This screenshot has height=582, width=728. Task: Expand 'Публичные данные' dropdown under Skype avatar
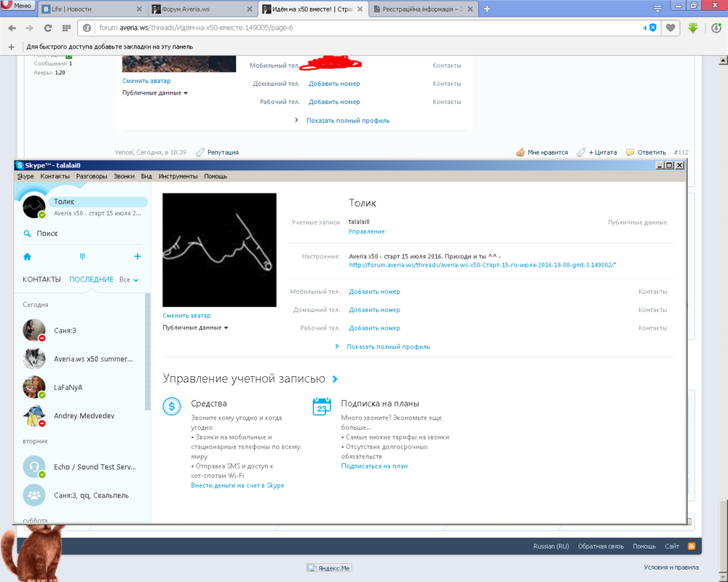(x=195, y=328)
